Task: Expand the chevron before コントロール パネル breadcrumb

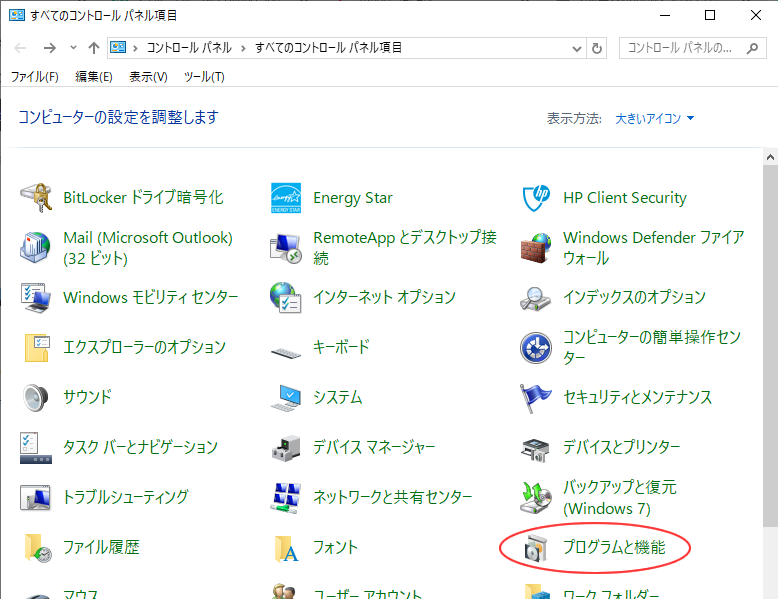Action: pos(135,48)
